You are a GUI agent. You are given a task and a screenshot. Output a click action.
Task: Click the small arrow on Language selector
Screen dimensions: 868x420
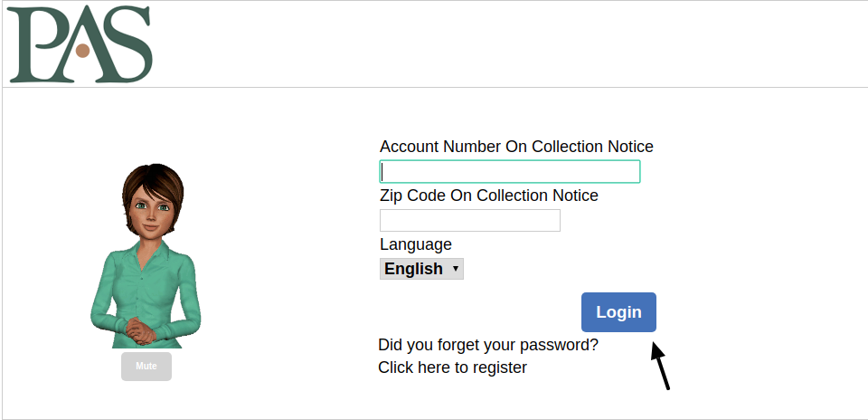tap(455, 269)
